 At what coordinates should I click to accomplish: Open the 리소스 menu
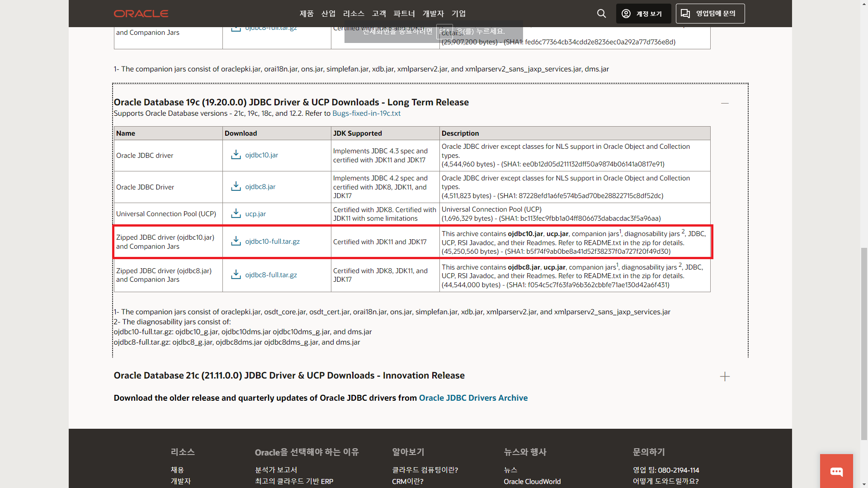(x=354, y=14)
